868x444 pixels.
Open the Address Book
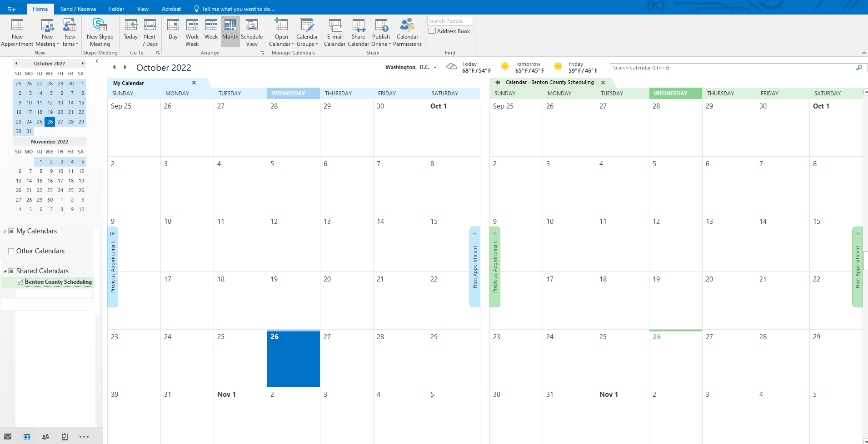point(449,31)
